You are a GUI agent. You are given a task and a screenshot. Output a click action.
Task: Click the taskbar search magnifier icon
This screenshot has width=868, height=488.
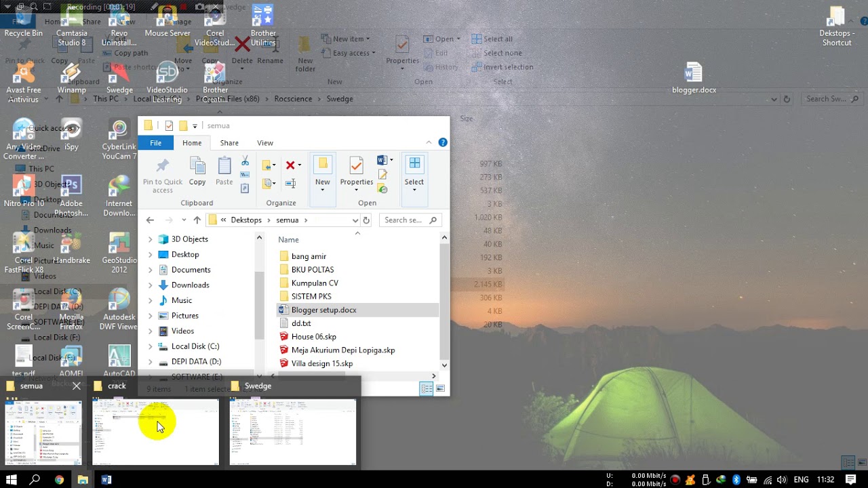coord(35,480)
